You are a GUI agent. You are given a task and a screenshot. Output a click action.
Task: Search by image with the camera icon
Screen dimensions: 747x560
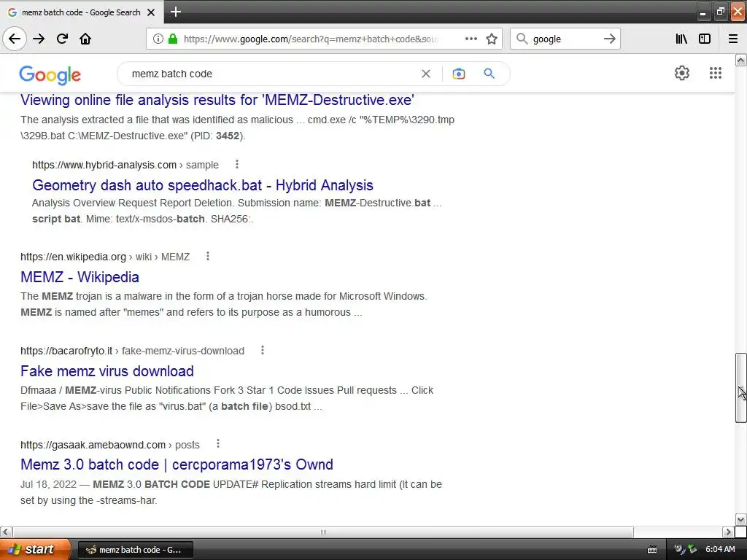tap(458, 74)
